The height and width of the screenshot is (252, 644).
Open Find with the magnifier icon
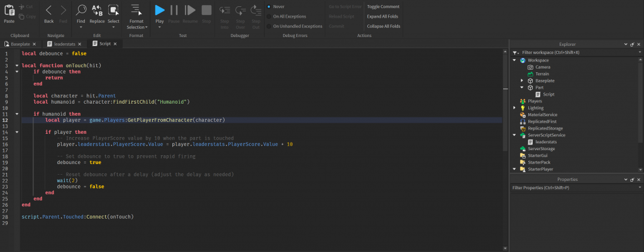81,10
